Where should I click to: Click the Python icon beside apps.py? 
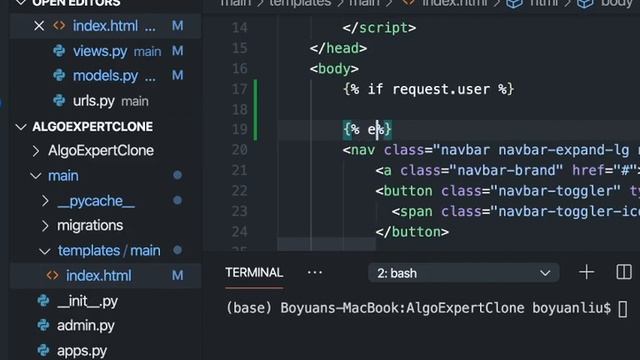tap(43, 350)
